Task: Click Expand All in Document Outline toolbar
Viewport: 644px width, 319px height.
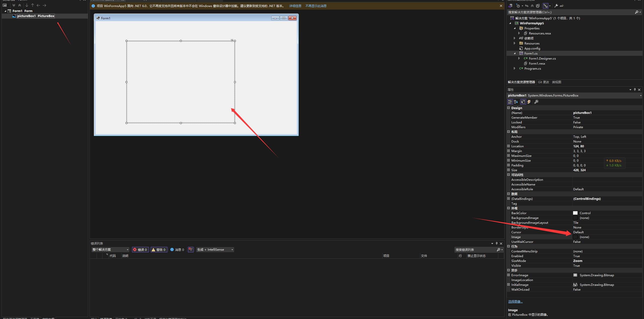Action: coord(14,5)
